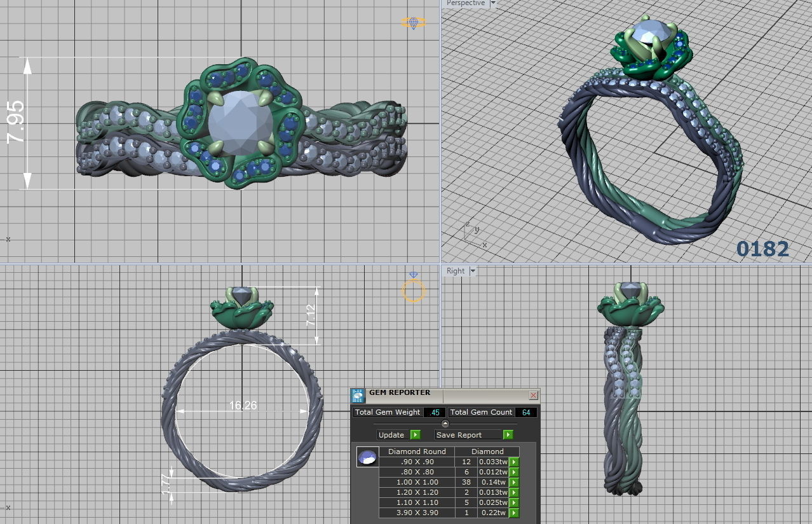812x524 pixels.
Task: Select the '.90 X .90' size cell
Action: tap(417, 462)
